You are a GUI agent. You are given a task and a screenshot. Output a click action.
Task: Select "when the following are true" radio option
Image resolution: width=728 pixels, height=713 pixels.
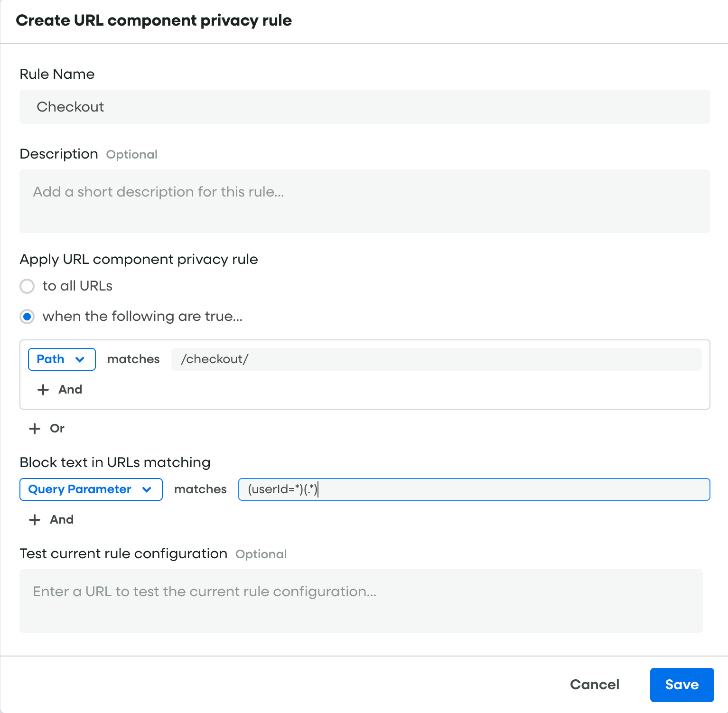pos(27,317)
